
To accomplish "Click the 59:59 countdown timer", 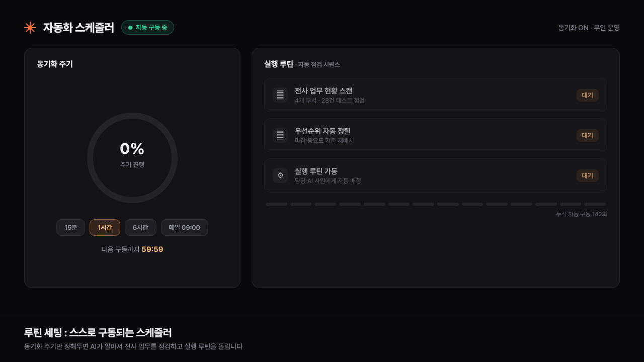I will 152,249.
